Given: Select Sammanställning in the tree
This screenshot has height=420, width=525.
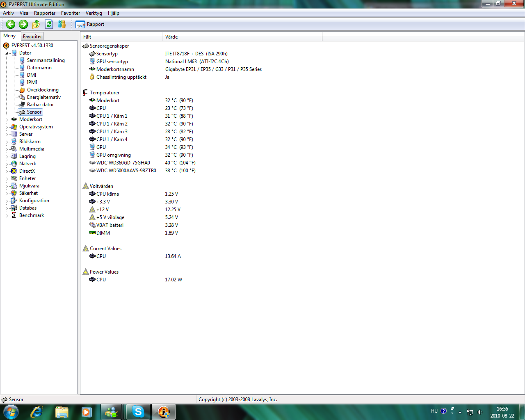Looking at the screenshot, I should (x=46, y=60).
